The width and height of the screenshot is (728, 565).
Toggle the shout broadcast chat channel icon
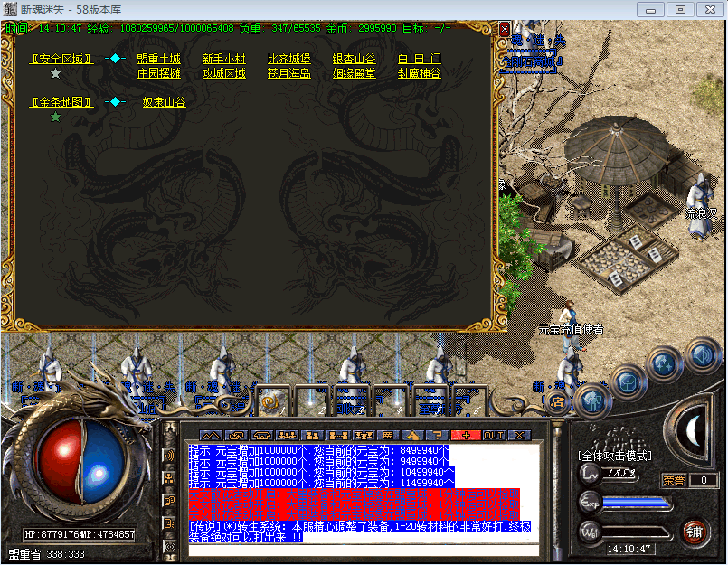point(169,455)
